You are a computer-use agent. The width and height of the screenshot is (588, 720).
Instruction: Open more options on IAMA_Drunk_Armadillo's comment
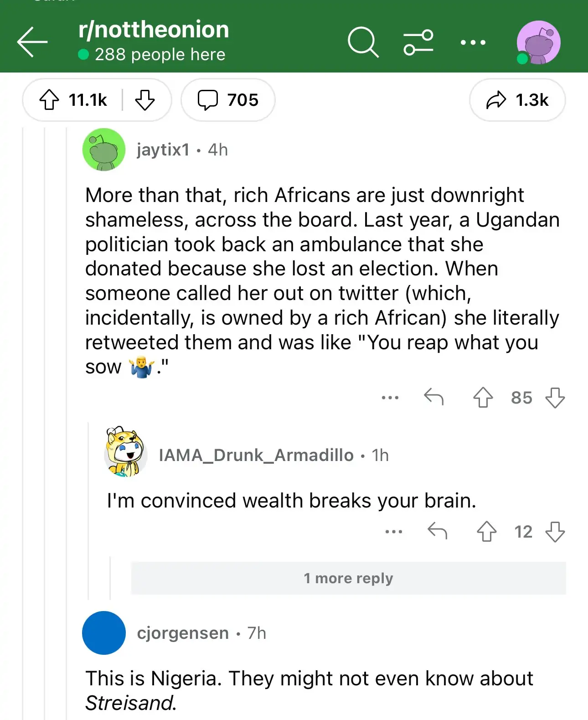click(x=394, y=532)
